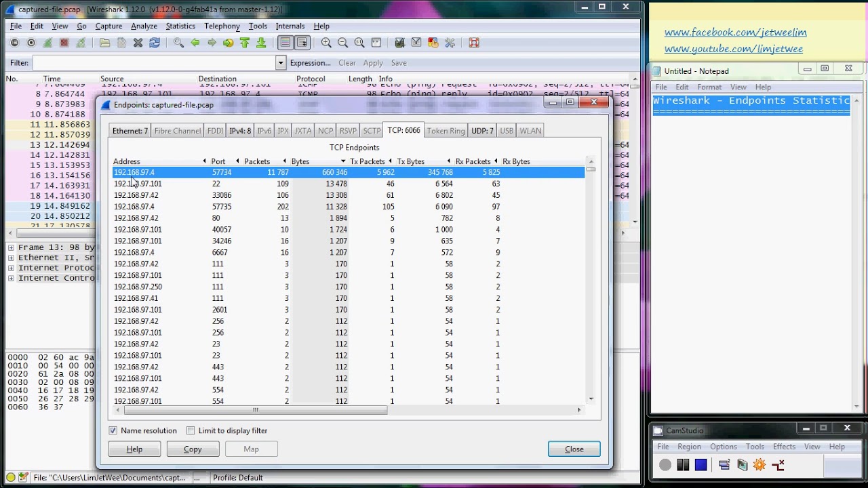Go forward in packet history arrow
The height and width of the screenshot is (488, 868).
click(x=212, y=43)
